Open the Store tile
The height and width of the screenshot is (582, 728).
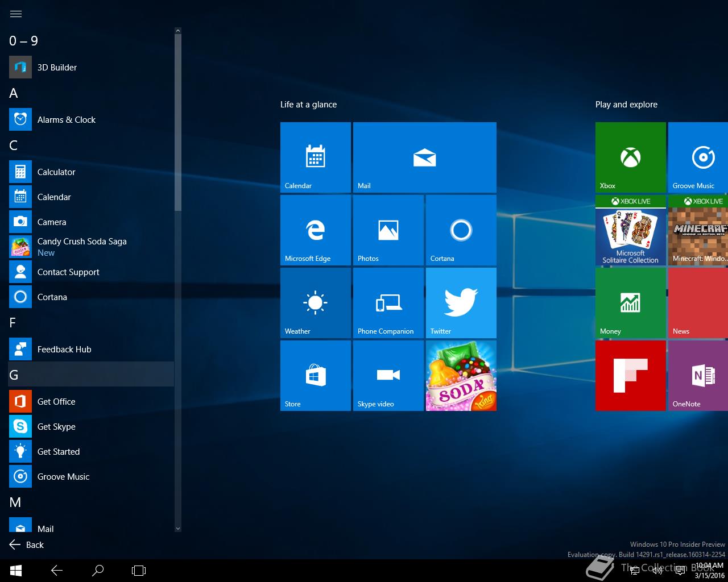[x=316, y=376]
